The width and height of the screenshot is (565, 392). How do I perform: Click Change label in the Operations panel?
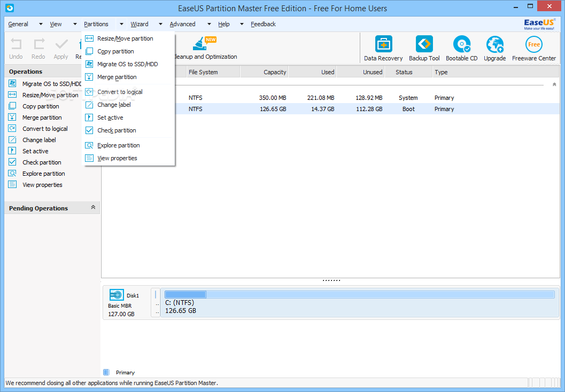point(39,140)
